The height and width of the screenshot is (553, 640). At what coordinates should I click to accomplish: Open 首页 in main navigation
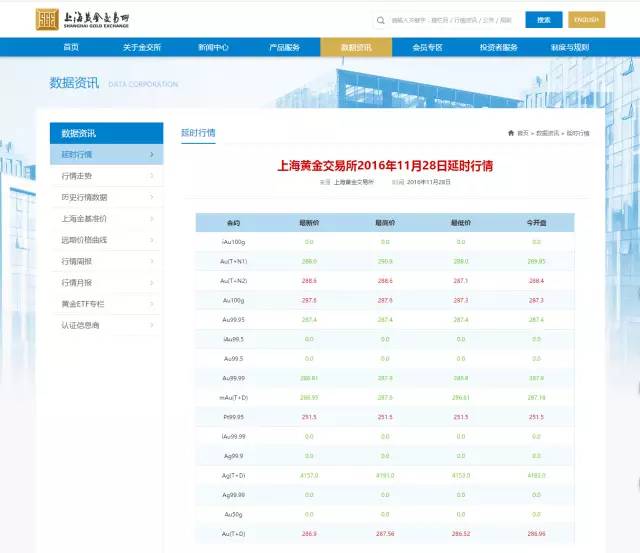[71, 47]
